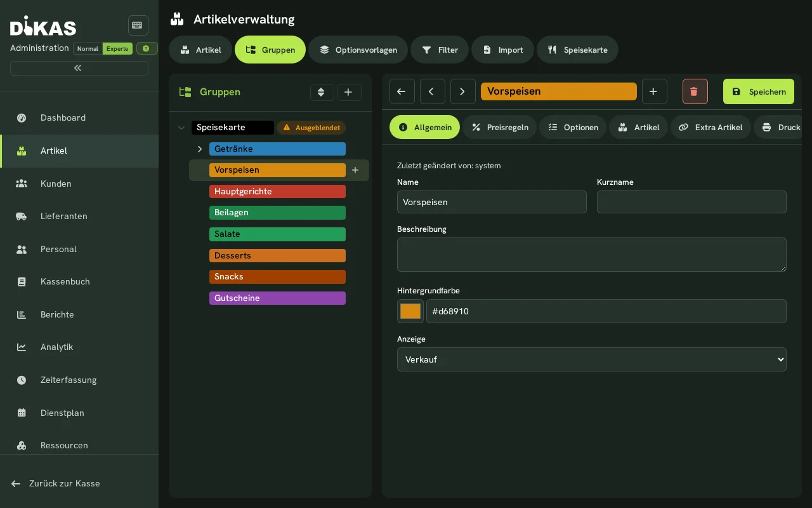Switch to Preisregeln tab
Viewport: 812px width, 508px height.
[500, 127]
